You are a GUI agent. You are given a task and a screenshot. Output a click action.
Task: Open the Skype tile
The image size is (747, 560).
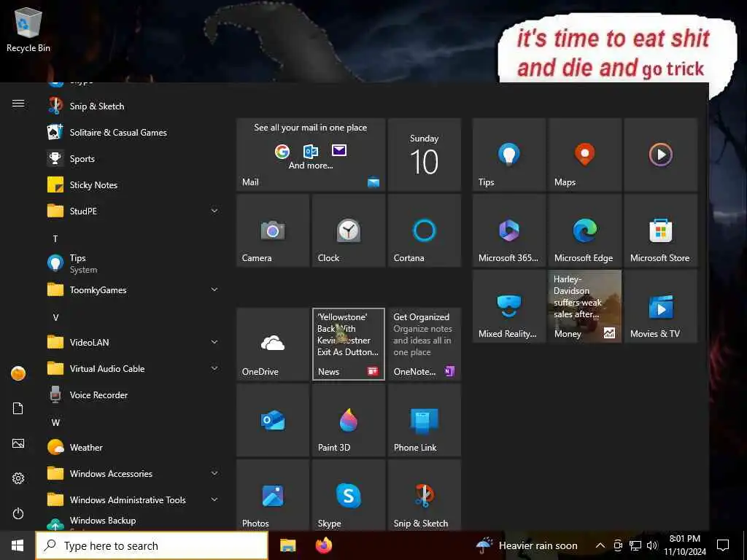click(x=348, y=495)
